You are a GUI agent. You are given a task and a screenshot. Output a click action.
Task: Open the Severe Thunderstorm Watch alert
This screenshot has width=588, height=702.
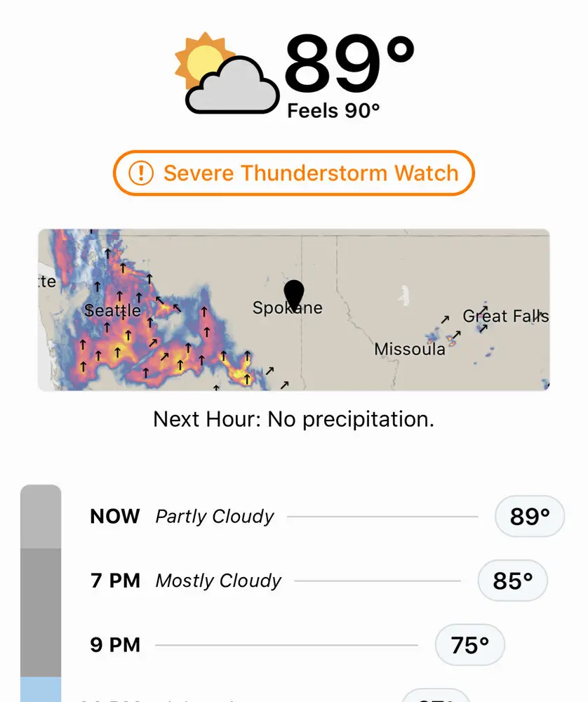293,173
